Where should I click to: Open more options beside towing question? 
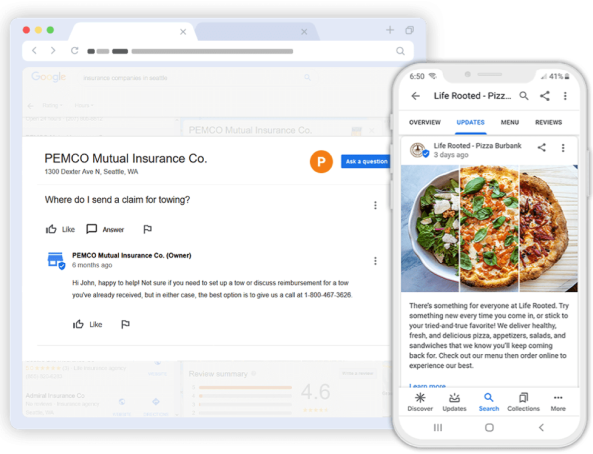(375, 205)
